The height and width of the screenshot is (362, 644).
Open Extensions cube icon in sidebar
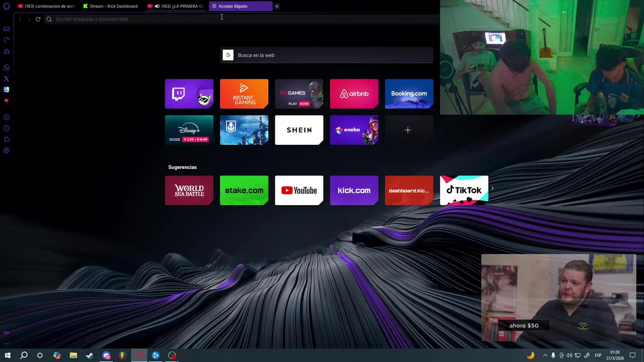click(7, 139)
